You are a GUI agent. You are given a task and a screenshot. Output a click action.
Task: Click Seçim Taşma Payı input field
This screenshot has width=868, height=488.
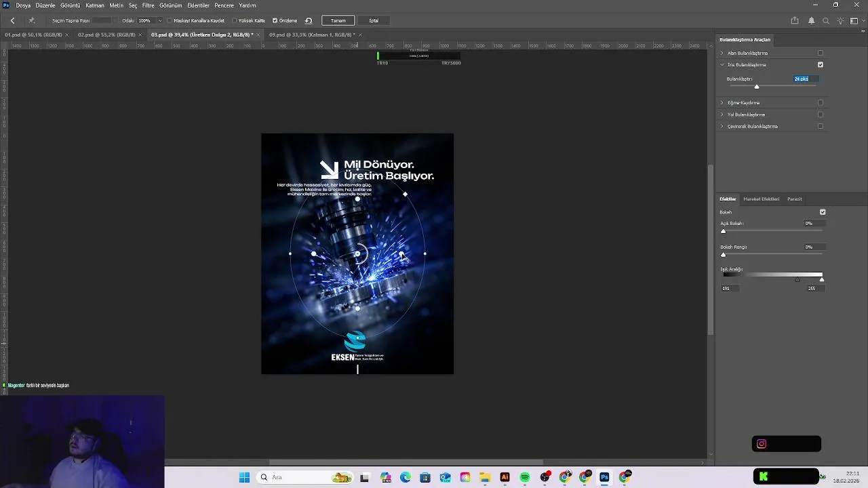(x=102, y=20)
